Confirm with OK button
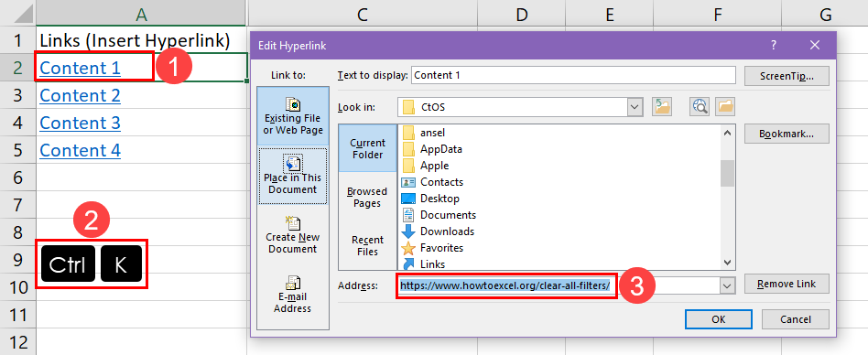This screenshot has width=868, height=355. (719, 319)
